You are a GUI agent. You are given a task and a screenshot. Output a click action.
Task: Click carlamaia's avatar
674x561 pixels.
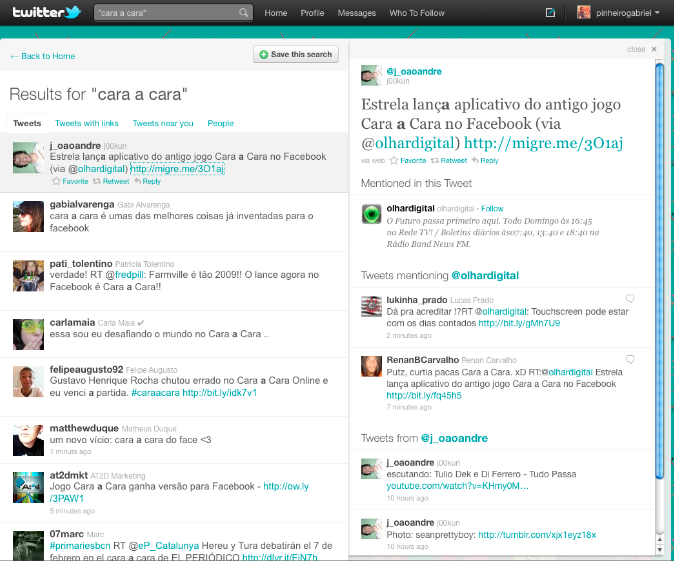pos(28,334)
